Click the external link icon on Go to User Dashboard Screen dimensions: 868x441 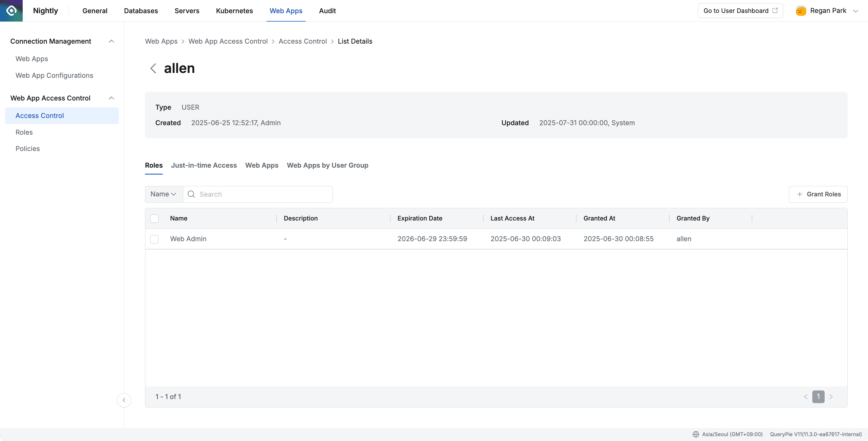[775, 10]
